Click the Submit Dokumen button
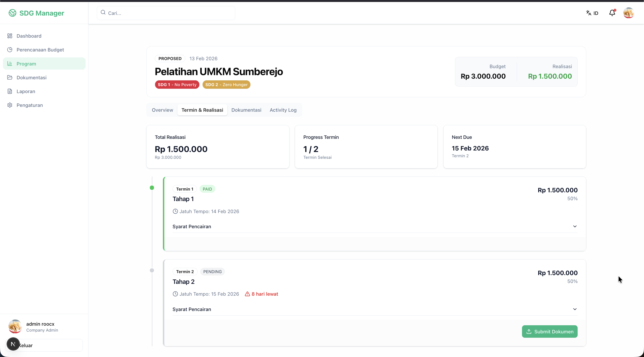The image size is (644, 357). 550,332
